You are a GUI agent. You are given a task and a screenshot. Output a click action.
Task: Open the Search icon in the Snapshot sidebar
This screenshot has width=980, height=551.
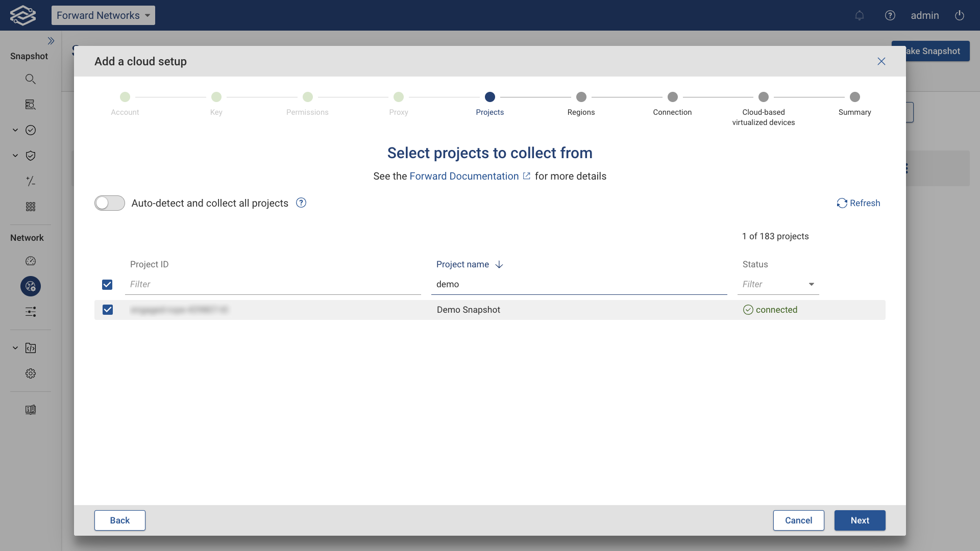pyautogui.click(x=31, y=79)
